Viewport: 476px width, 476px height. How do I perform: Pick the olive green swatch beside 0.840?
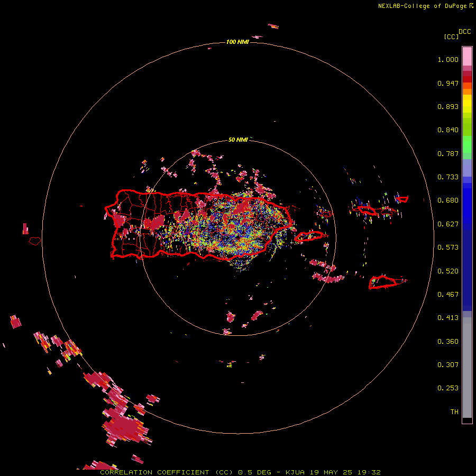pyautogui.click(x=467, y=126)
